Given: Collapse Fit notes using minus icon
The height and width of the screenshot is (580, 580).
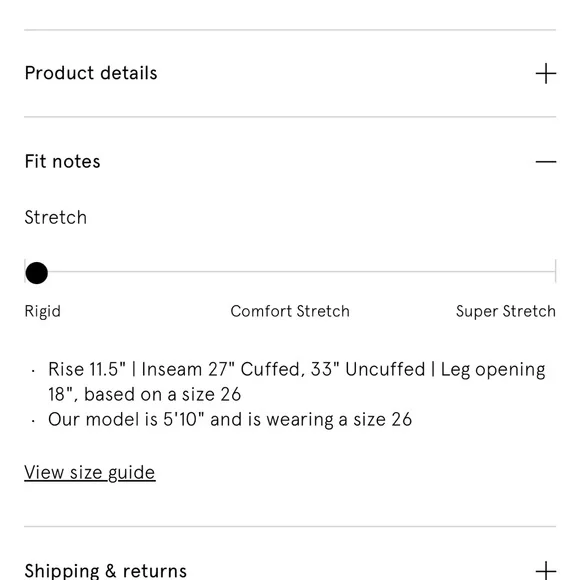Looking at the screenshot, I should coord(546,162).
